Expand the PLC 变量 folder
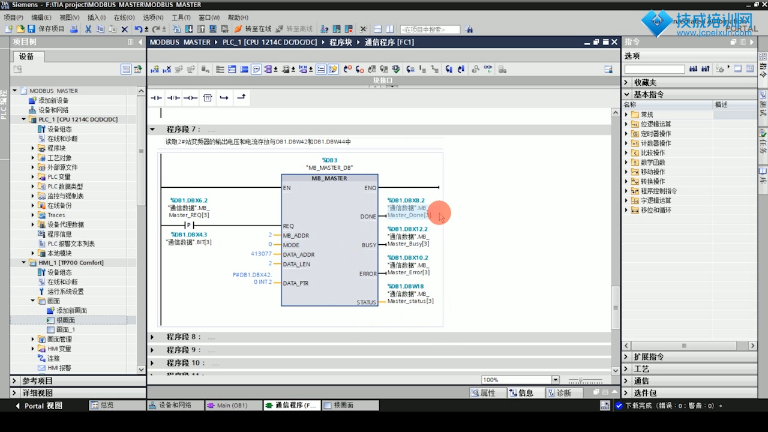768x432 pixels. click(x=33, y=177)
